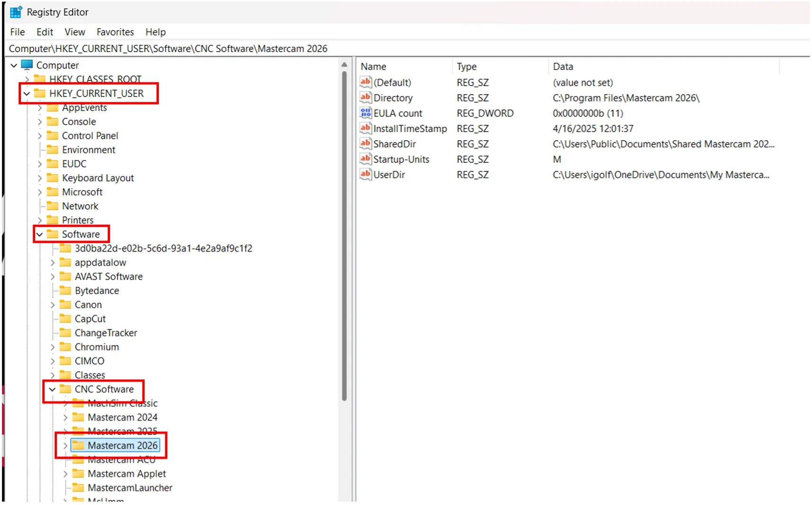Collapse the Software key

pos(40,234)
